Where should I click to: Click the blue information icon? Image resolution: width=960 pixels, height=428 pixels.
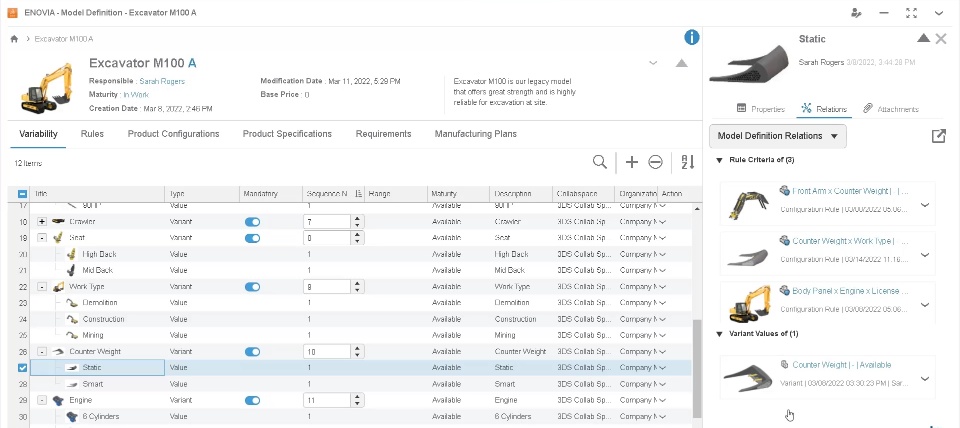coord(691,37)
